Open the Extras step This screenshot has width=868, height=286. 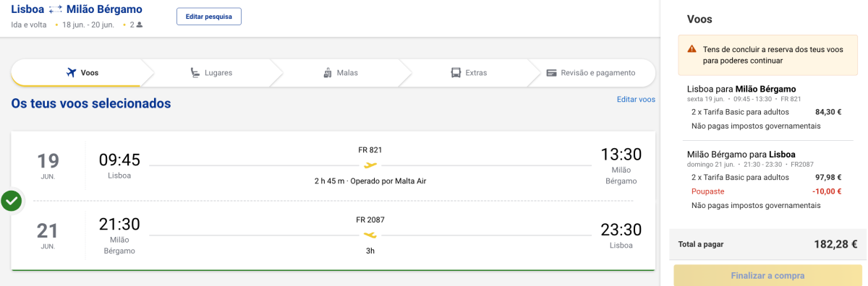click(469, 73)
